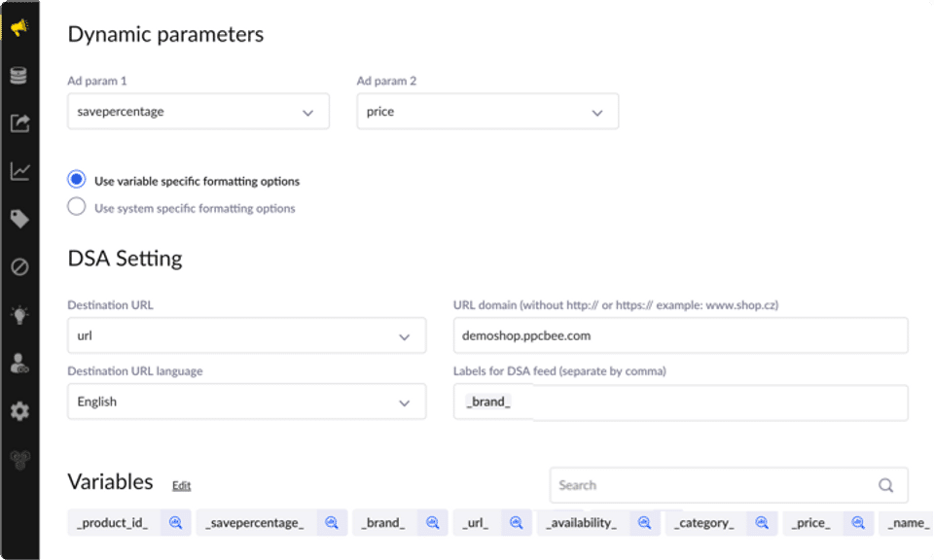Viewport: 934px width, 560px height.
Task: Preview values of _price_ variable
Action: [x=858, y=522]
